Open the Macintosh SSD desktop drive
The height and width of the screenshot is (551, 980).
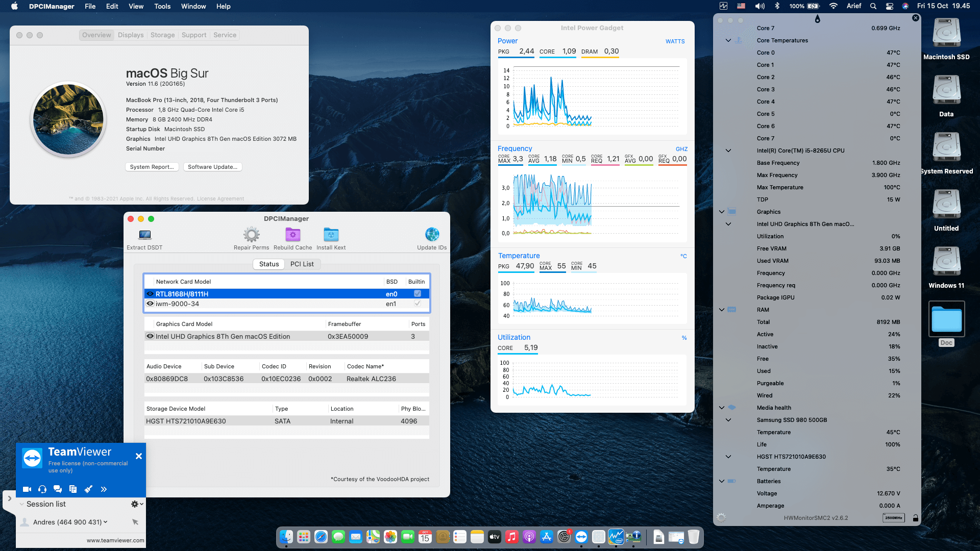[946, 39]
